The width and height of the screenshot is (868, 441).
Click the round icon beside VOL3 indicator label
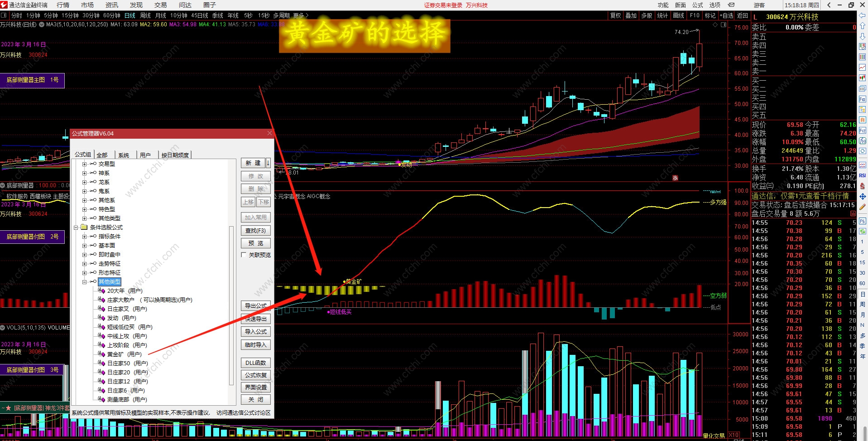pyautogui.click(x=3, y=327)
